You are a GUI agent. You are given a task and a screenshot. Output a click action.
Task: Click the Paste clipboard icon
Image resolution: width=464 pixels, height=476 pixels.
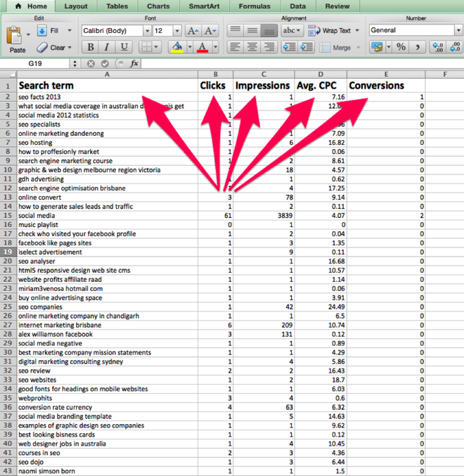(x=14, y=36)
